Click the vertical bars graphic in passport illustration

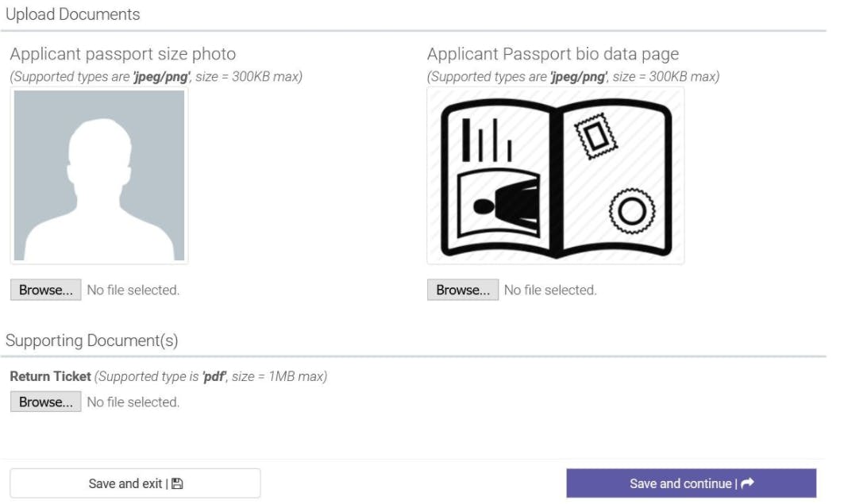point(487,140)
